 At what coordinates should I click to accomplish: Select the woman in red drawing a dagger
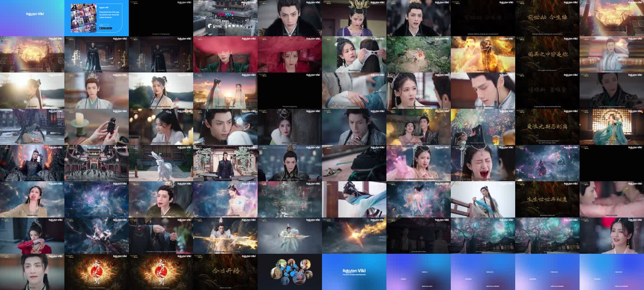click(x=32, y=236)
